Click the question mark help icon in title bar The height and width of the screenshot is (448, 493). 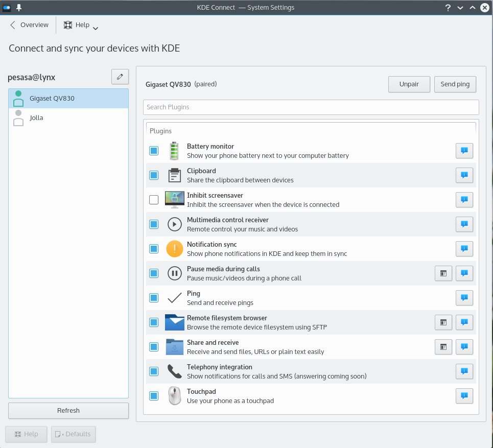pyautogui.click(x=448, y=8)
